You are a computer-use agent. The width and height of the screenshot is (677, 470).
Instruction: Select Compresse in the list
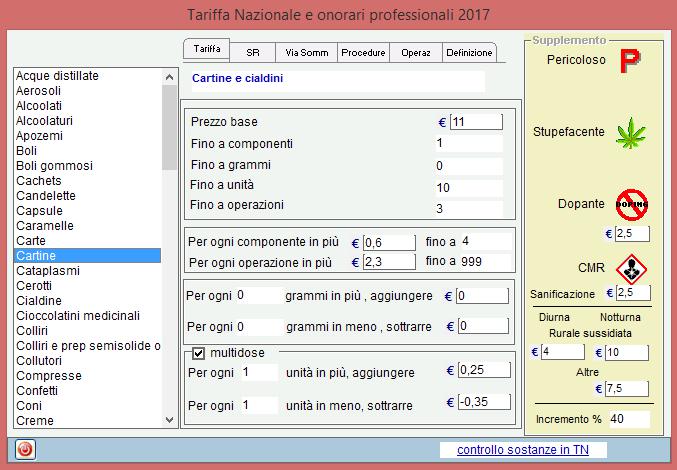[x=88, y=376]
